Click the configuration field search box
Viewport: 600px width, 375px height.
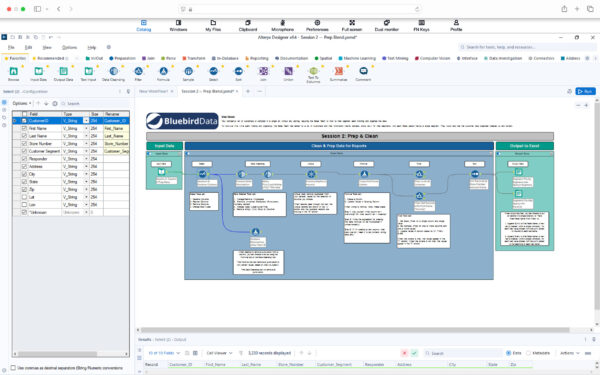94,103
